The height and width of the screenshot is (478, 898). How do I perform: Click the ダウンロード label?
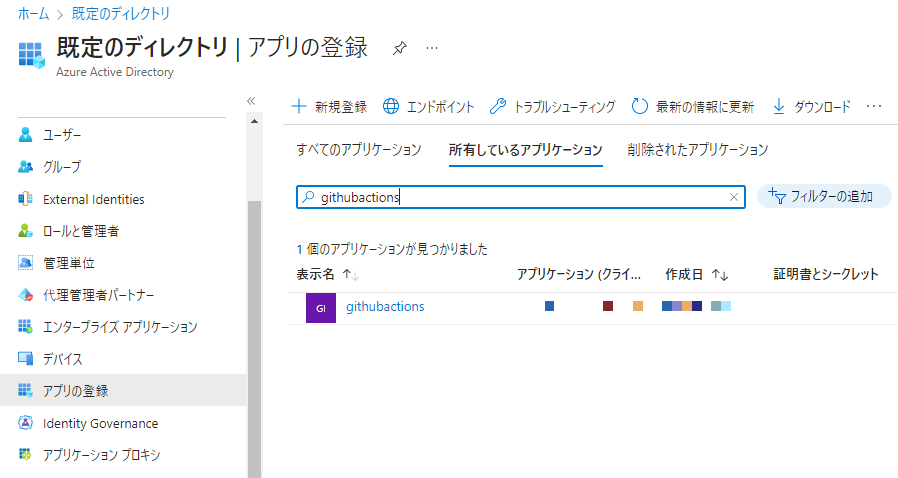[822, 107]
